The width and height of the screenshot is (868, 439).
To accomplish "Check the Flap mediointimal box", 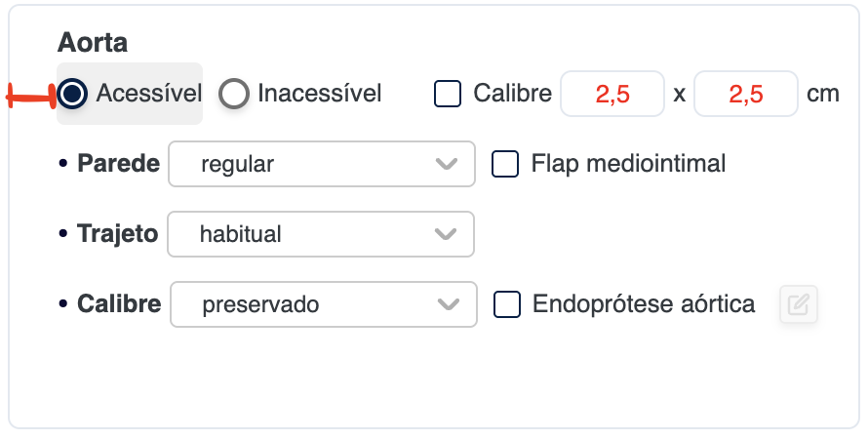I will [505, 164].
